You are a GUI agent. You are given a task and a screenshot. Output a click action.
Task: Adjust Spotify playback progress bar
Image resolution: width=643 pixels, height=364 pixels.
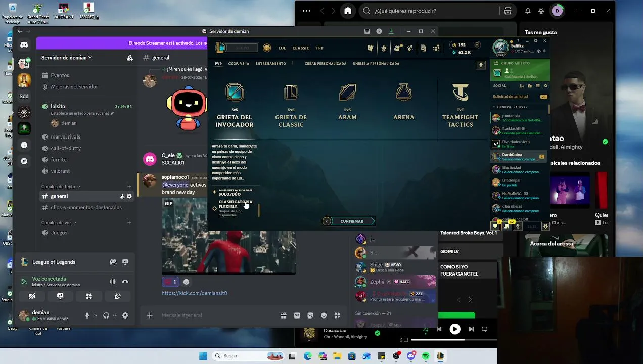(453, 340)
